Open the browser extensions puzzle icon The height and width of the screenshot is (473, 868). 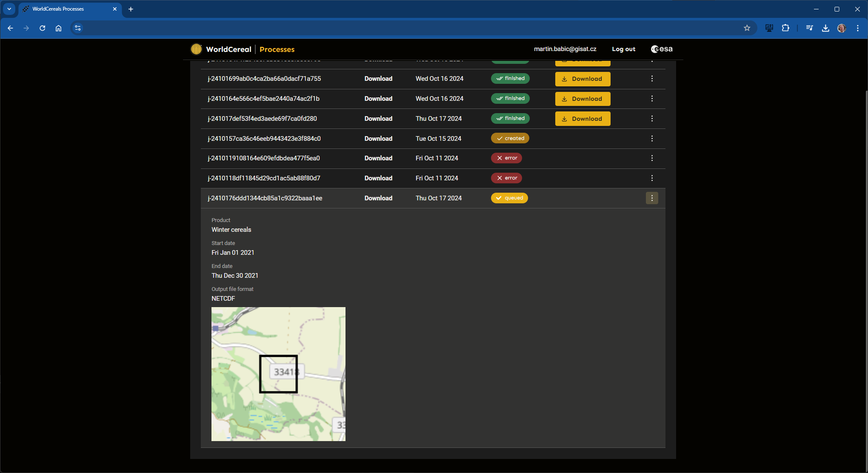(x=785, y=28)
